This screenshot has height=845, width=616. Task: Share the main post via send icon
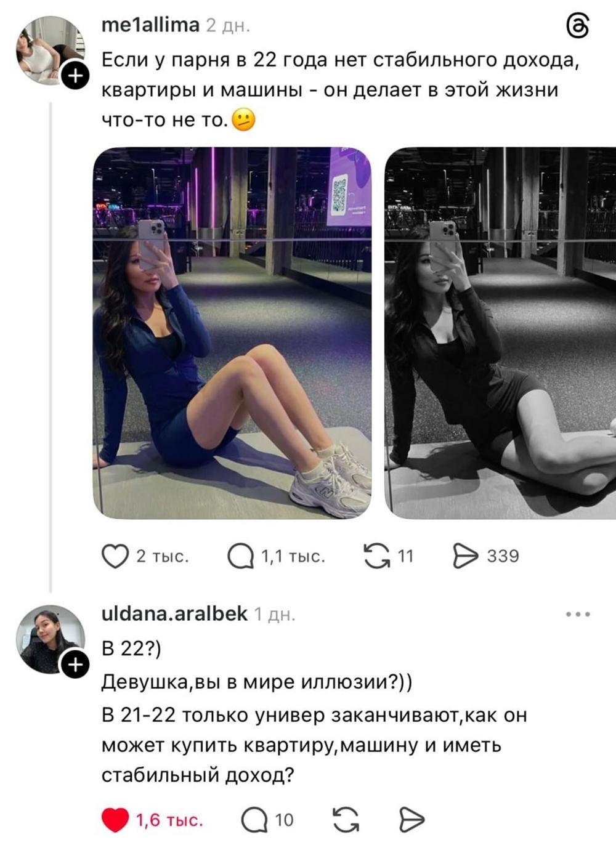point(465,556)
